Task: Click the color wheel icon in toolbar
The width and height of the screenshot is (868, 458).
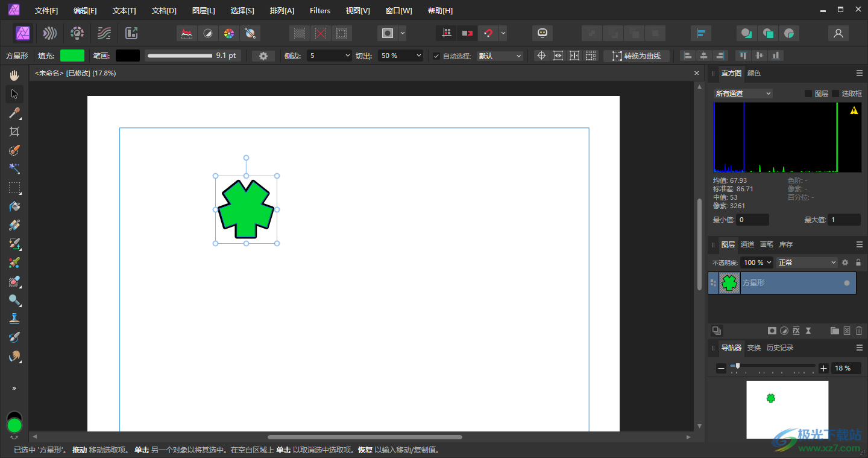Action: [228, 33]
